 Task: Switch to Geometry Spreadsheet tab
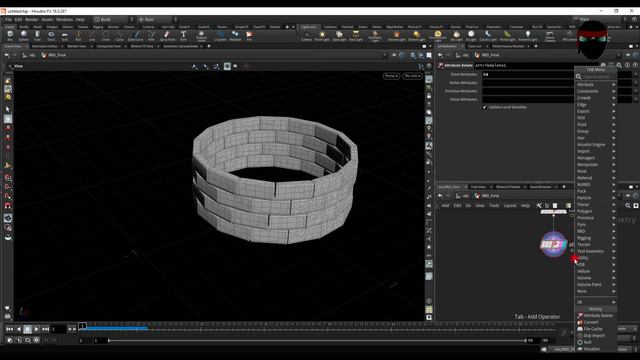[180, 46]
